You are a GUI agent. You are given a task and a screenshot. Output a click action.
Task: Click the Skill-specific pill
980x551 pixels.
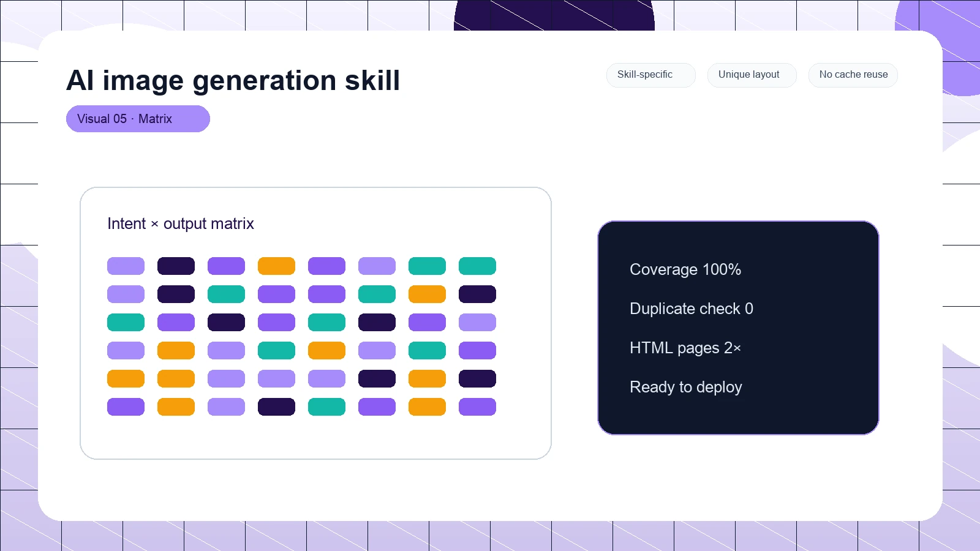[x=650, y=75]
